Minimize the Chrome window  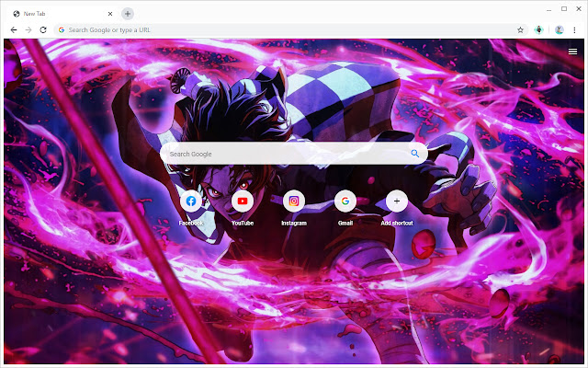(549, 9)
